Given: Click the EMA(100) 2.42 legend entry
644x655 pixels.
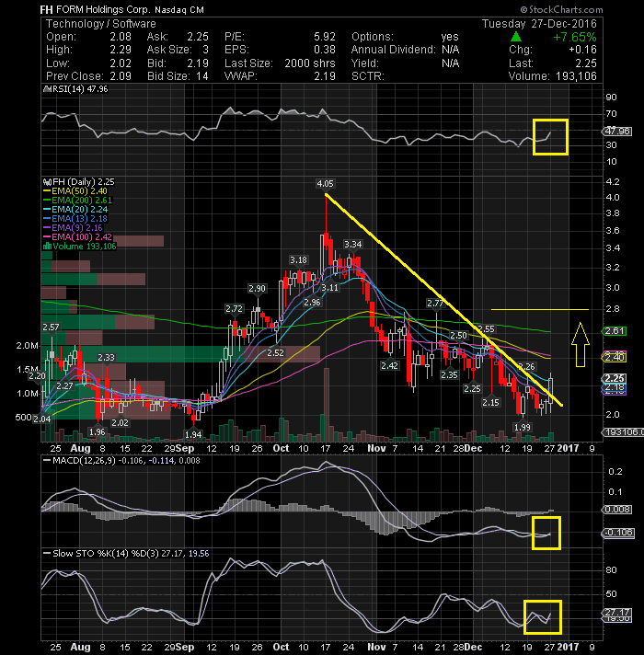Looking at the screenshot, I should pos(77,237).
